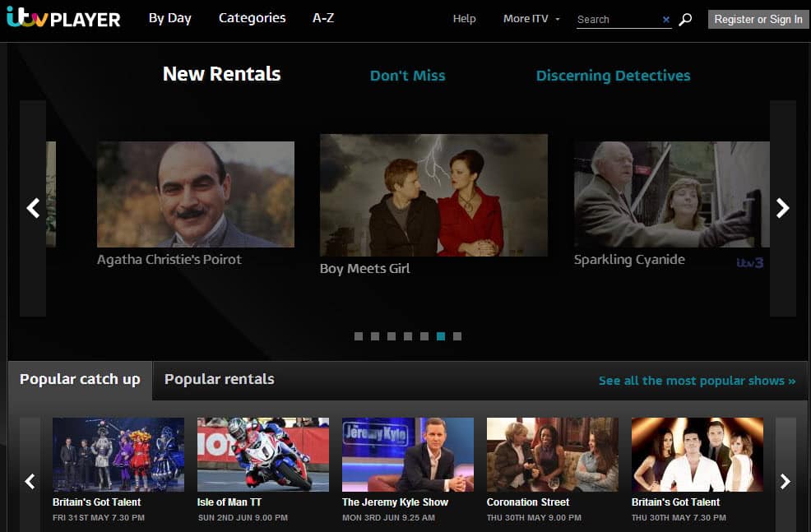Open the Boy Meets Girl thumbnail
This screenshot has height=532, width=811.
pyautogui.click(x=433, y=195)
